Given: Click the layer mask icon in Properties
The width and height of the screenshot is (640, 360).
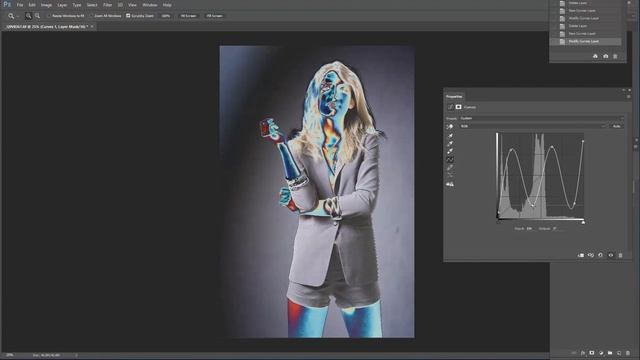Looking at the screenshot, I should [458, 107].
